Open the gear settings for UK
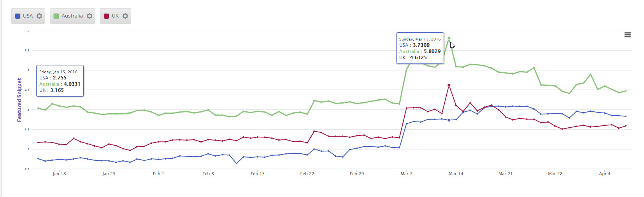The image size is (644, 197). click(125, 16)
